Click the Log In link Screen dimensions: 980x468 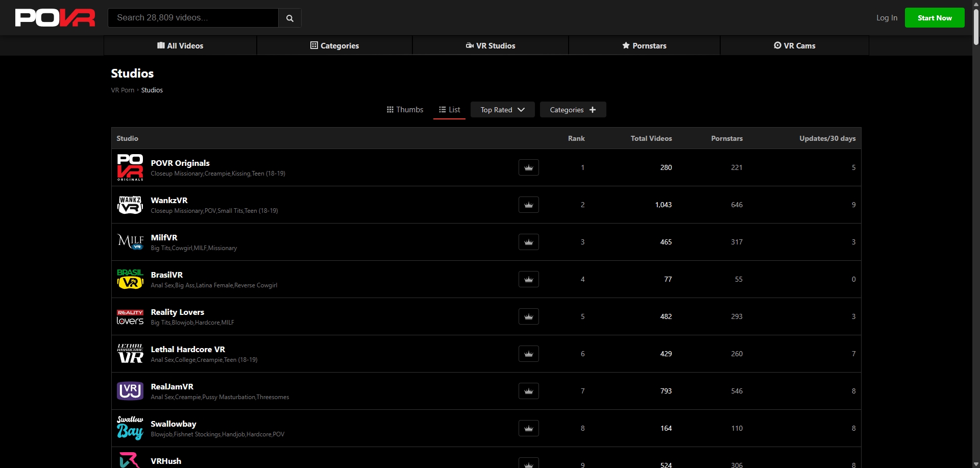click(x=887, y=18)
